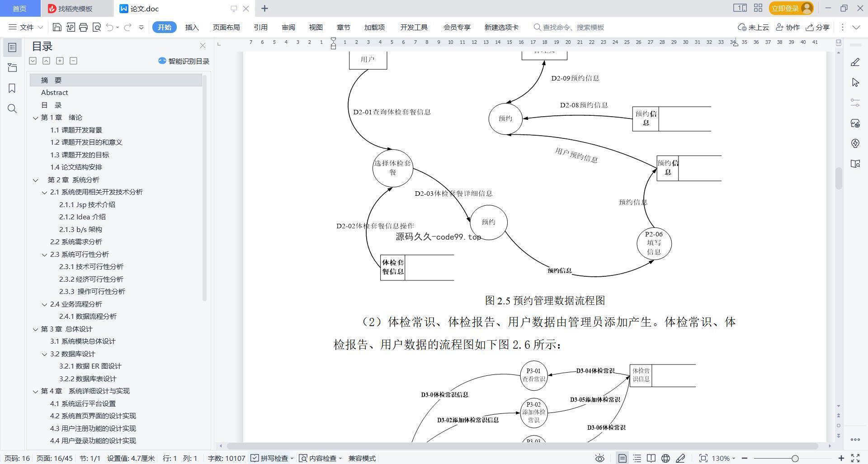Collapse 2.3 系统可行性分析 node

point(44,255)
